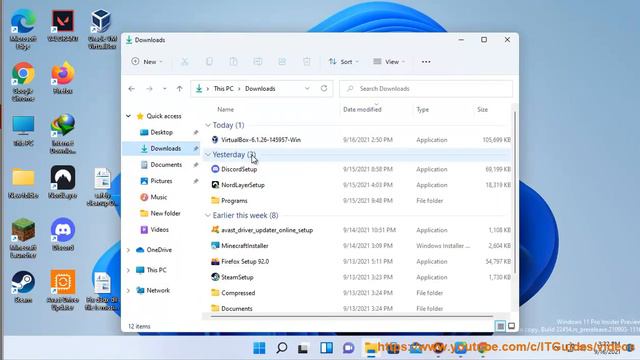The width and height of the screenshot is (640, 360).
Task: Expand the OneDrive tree node
Action: 128,250
